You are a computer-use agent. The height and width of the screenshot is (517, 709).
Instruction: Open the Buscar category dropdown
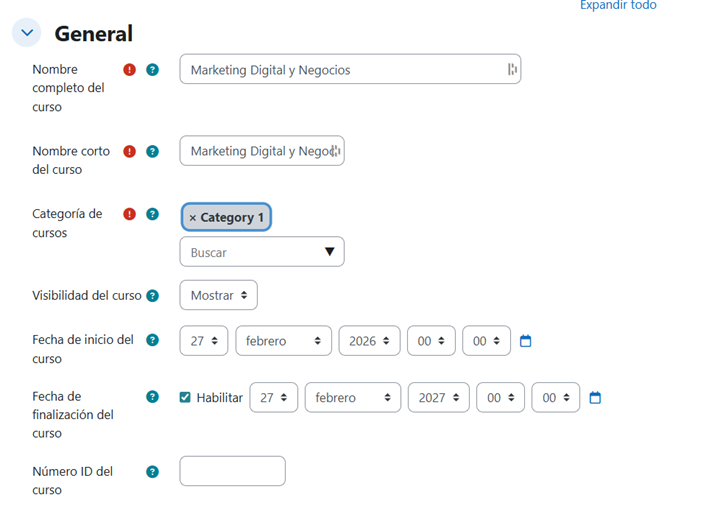point(262,252)
